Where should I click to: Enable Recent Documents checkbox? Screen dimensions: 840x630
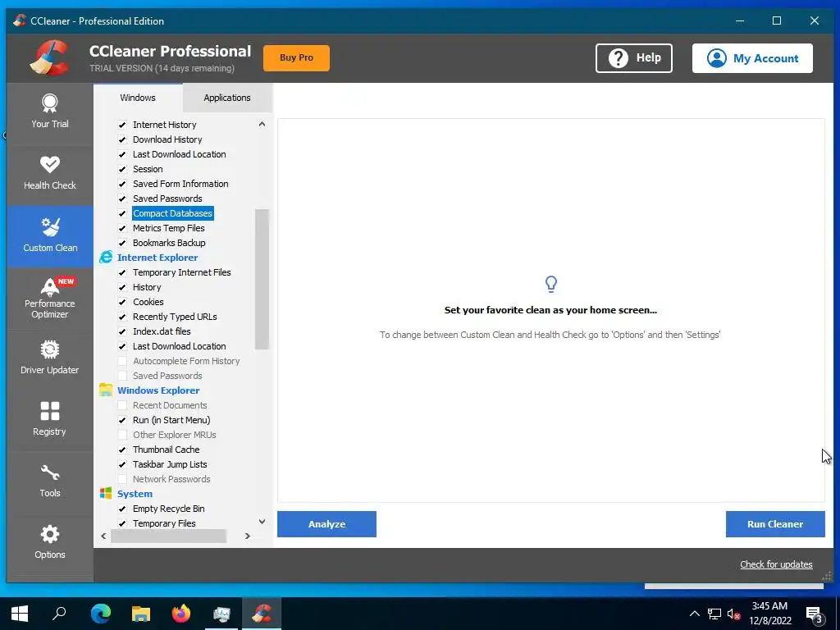[x=122, y=405]
